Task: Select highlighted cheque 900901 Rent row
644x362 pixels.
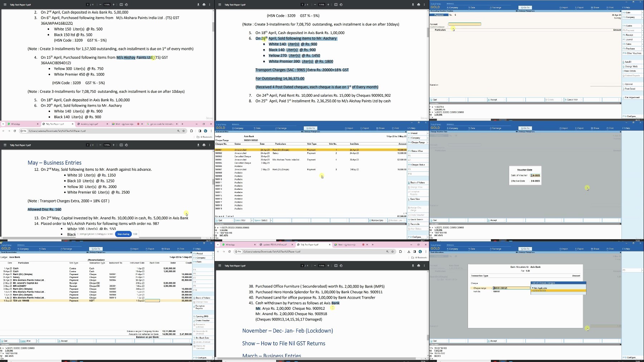Action: (x=311, y=150)
